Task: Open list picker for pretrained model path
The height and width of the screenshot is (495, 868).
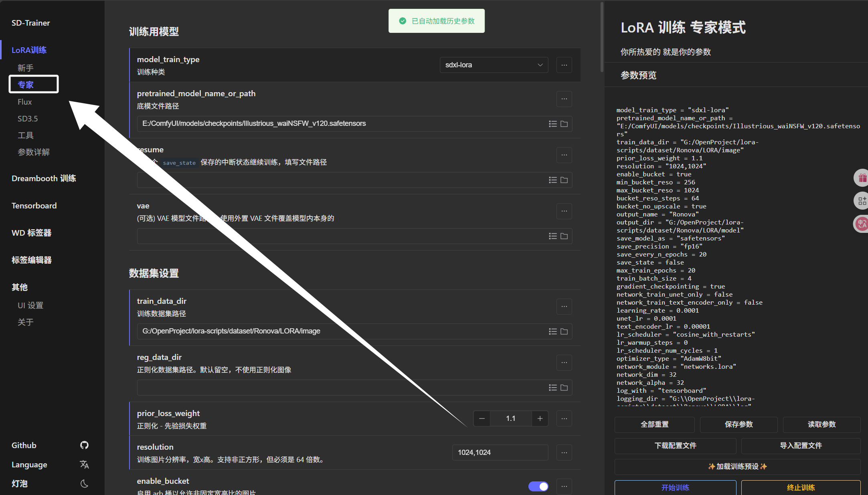Action: pos(553,124)
